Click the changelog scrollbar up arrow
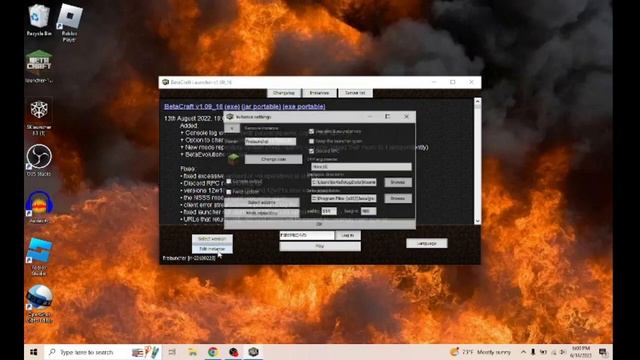 point(478,101)
